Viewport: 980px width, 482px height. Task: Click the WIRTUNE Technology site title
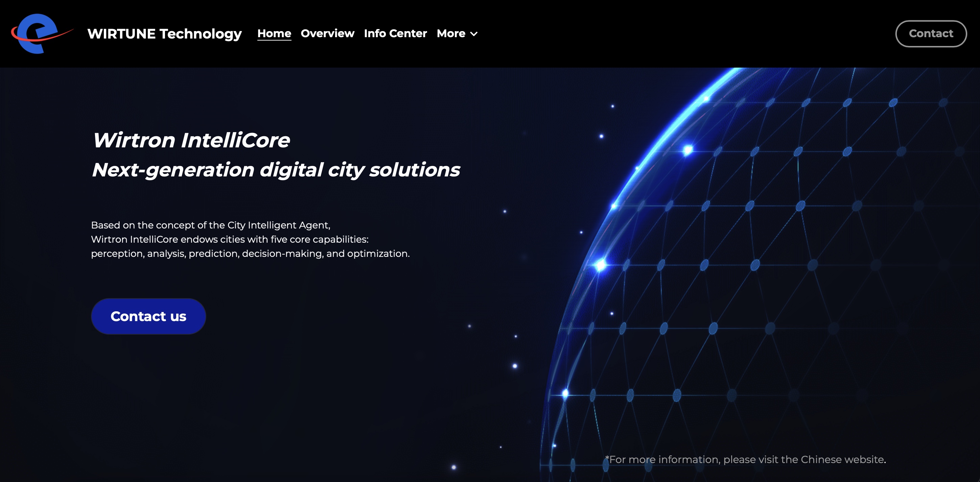(x=164, y=33)
